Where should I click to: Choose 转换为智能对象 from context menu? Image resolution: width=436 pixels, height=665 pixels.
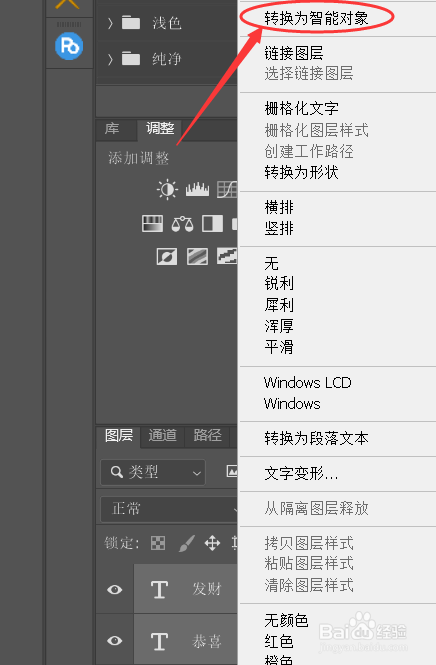316,18
